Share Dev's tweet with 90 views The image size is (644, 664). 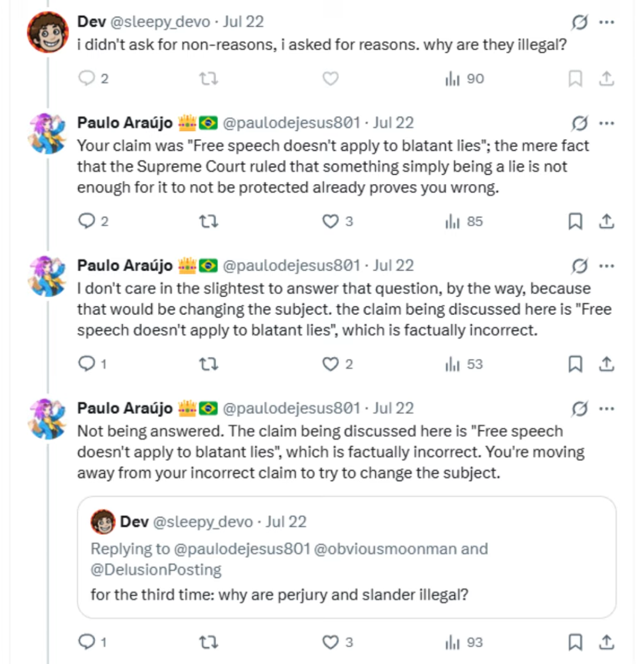(607, 78)
